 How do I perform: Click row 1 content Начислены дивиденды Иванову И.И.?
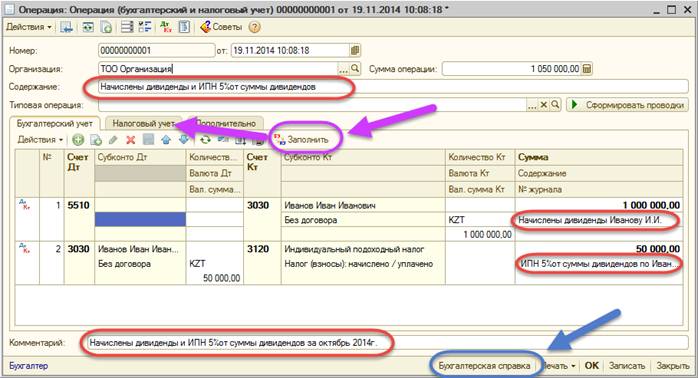(x=599, y=220)
